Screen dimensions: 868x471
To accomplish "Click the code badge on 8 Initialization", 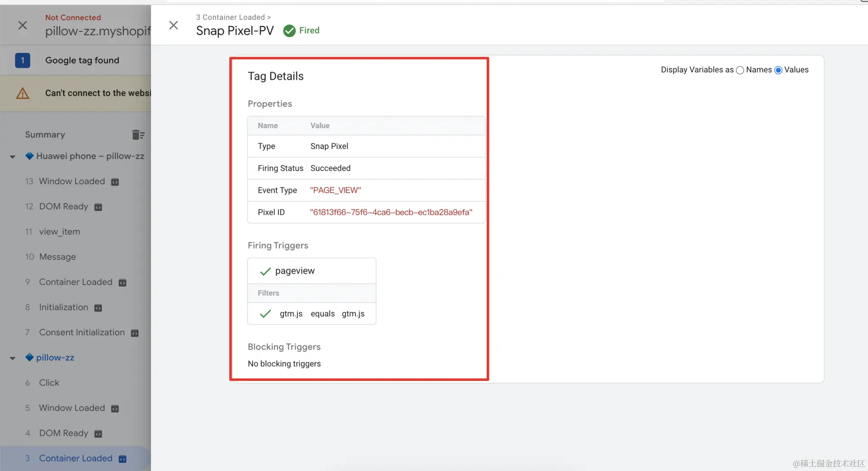I will pyautogui.click(x=98, y=308).
